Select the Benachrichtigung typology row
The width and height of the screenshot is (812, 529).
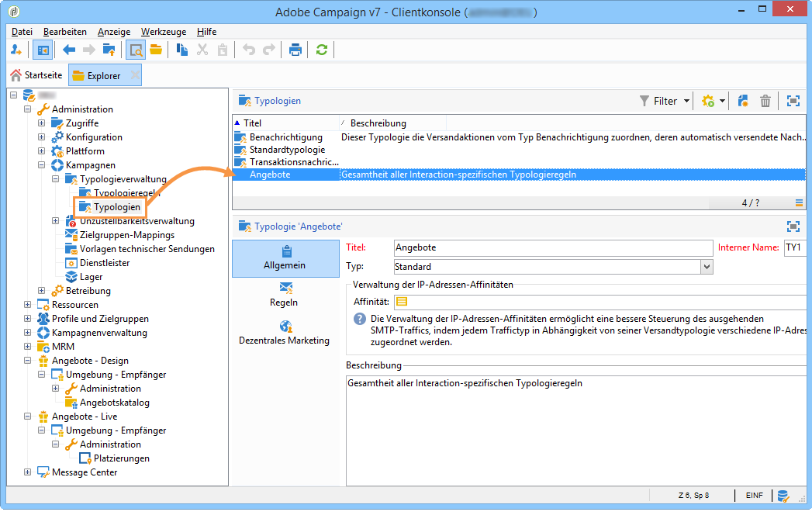(519, 137)
